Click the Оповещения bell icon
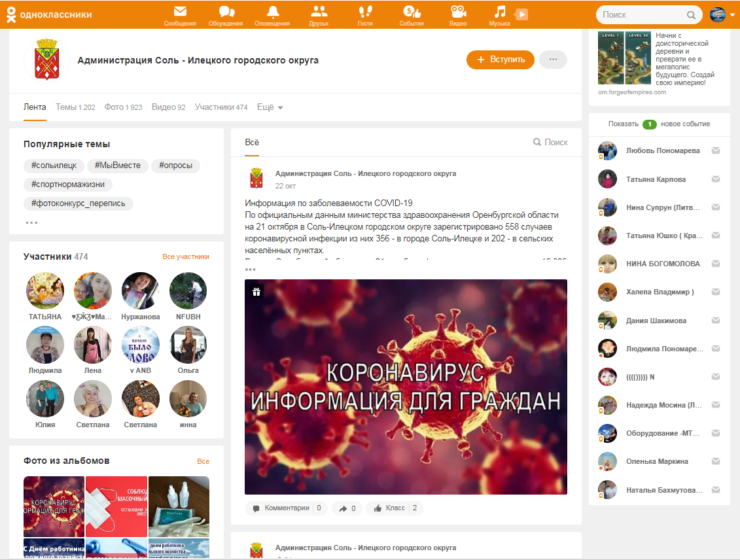This screenshot has height=560, width=740. coord(272,12)
